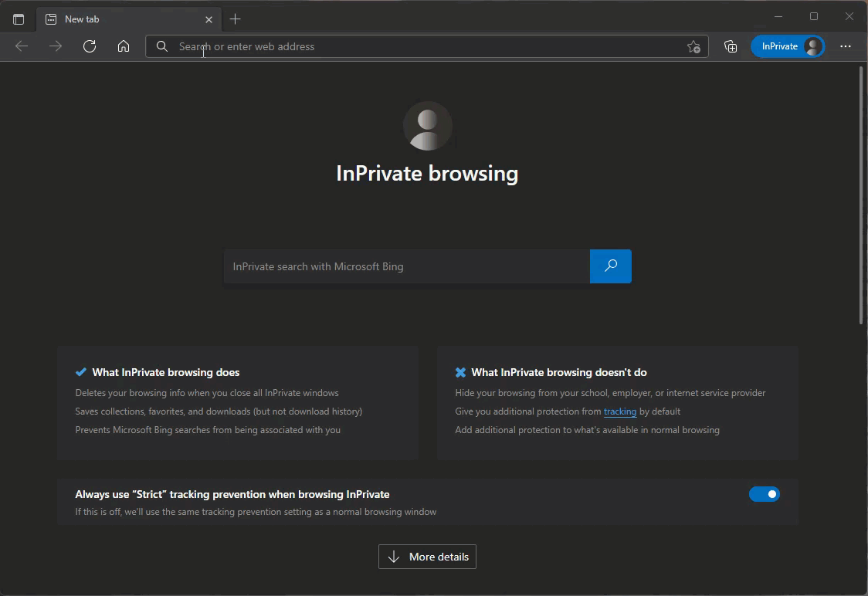This screenshot has width=868, height=596.
Task: Add this page to favorites
Action: pos(693,47)
